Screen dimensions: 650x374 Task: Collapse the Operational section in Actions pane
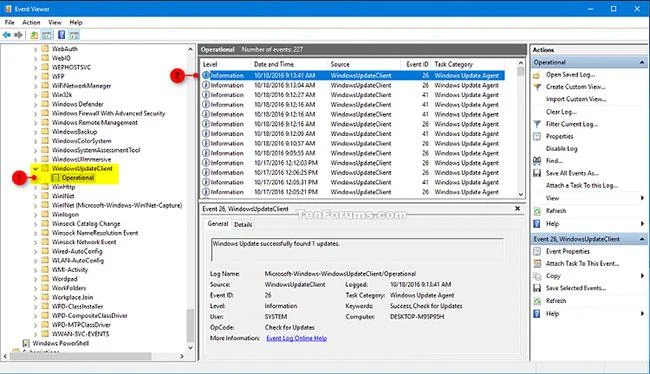[642, 62]
